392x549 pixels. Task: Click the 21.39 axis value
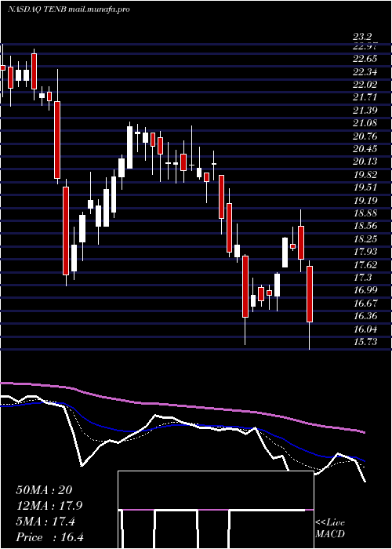tap(365, 111)
